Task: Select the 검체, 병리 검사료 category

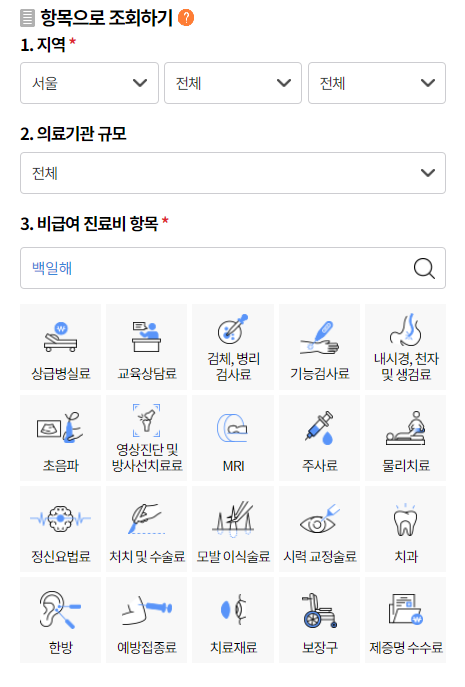Action: click(x=233, y=347)
